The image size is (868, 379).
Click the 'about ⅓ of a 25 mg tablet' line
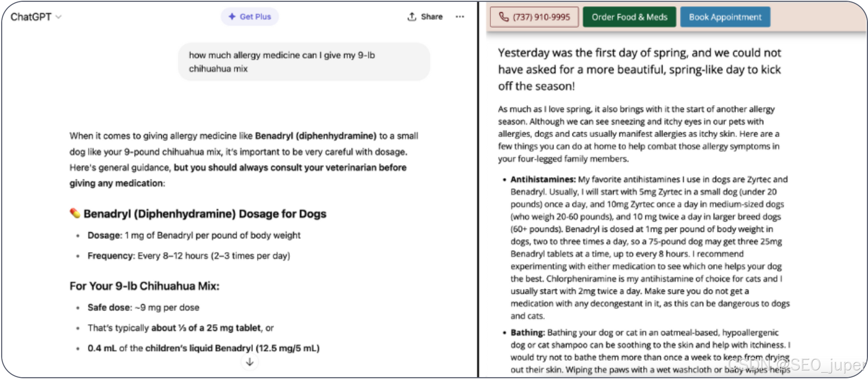point(181,328)
